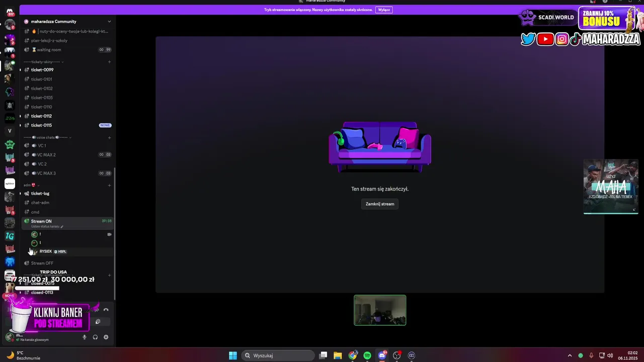Select the Stream ON voice channel

67,223
